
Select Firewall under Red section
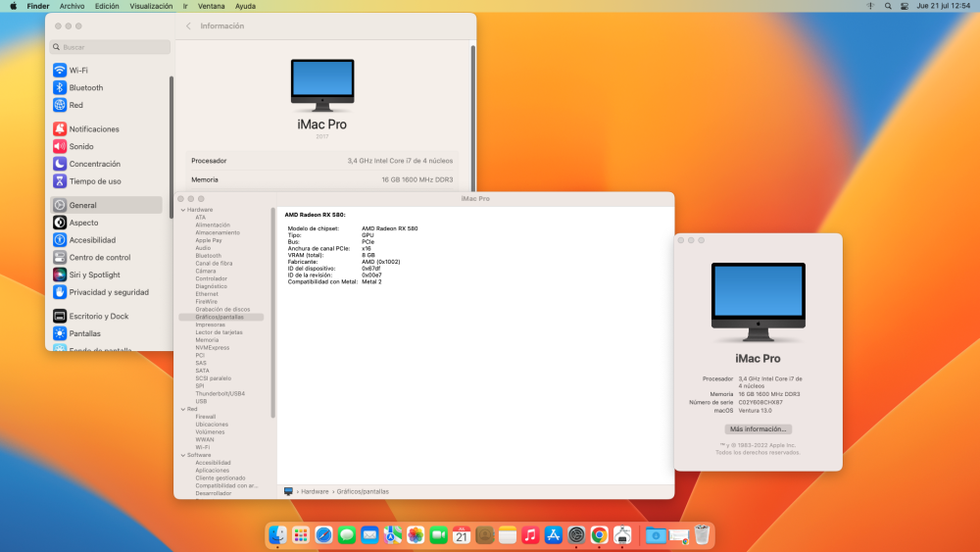click(x=206, y=417)
